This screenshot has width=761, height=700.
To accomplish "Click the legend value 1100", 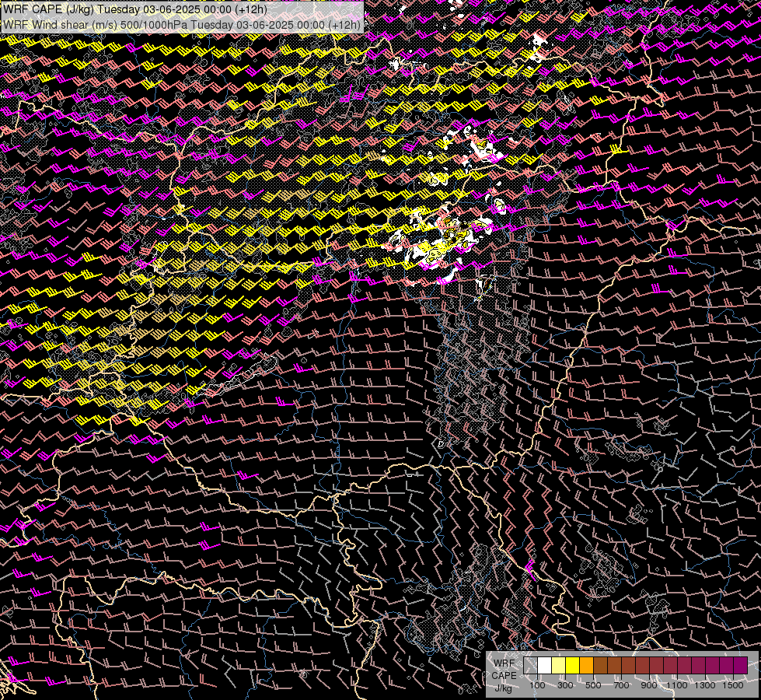I will (x=677, y=685).
